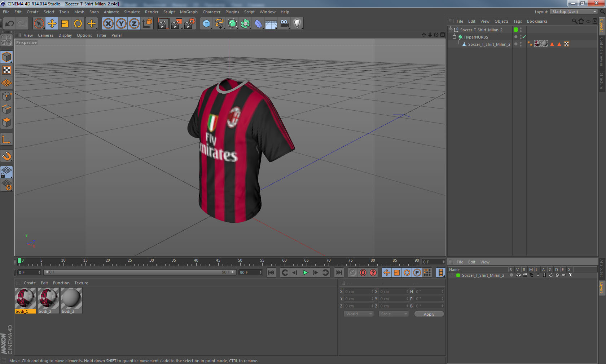The height and width of the screenshot is (364, 606).
Task: Render to Picture Viewer
Action: pos(176,24)
